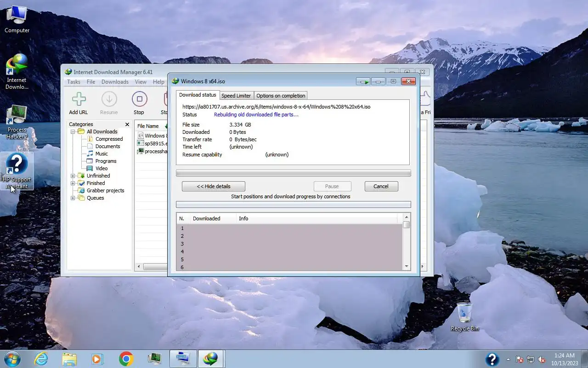Click the muted volume tray icon
This screenshot has height=368, width=588.
click(542, 359)
